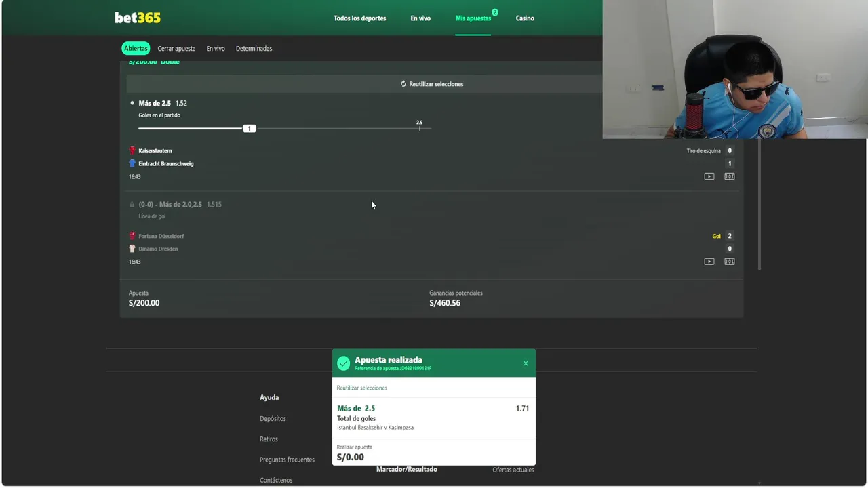Click the page vertical scrollbar
Viewport: 868px width, 488px height.
tap(759, 203)
